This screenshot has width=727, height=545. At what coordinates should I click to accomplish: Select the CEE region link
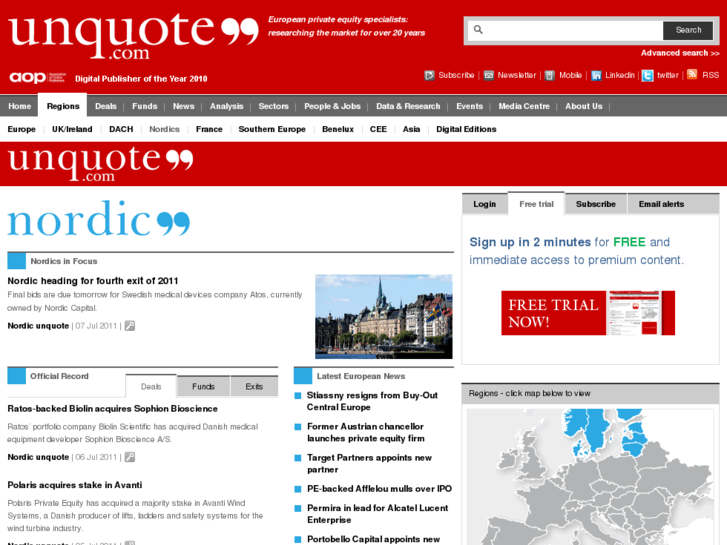coord(378,129)
